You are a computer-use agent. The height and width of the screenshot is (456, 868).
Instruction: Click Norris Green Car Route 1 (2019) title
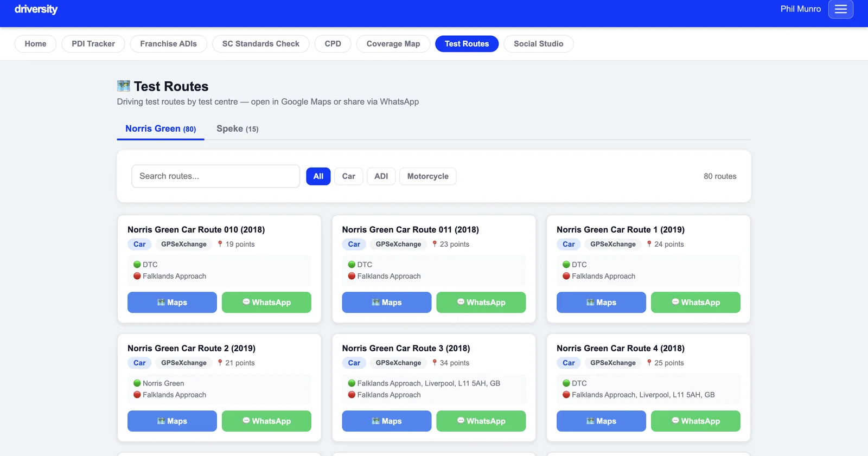click(621, 230)
